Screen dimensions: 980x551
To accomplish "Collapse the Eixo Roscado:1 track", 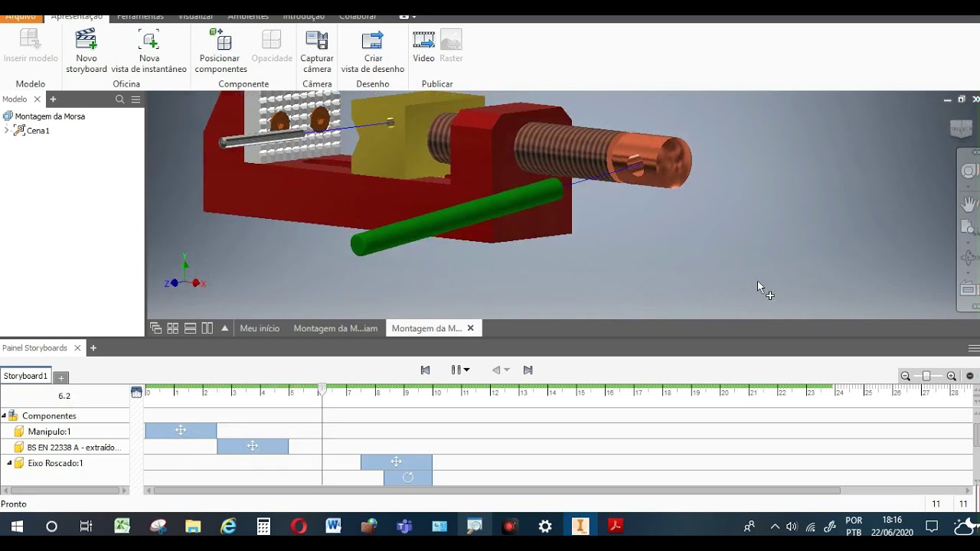I will [x=9, y=463].
